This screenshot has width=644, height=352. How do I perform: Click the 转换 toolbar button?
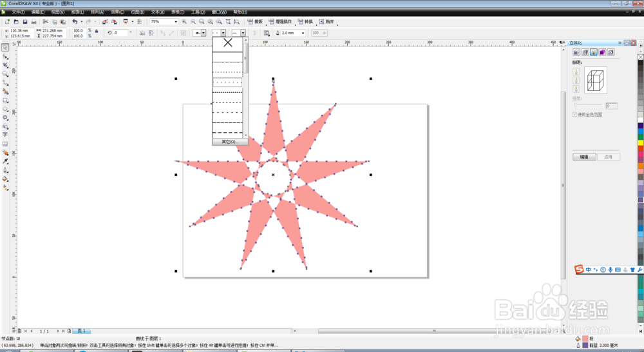pyautogui.click(x=305, y=21)
